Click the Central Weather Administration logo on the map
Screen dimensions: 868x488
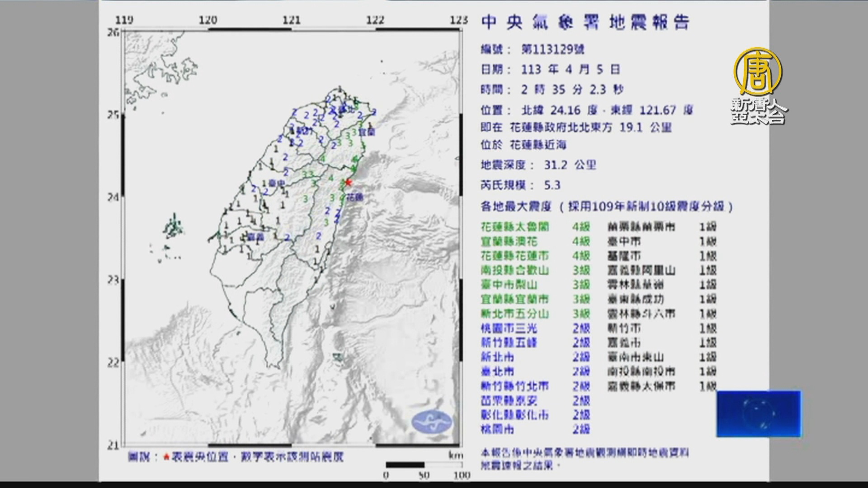pos(432,422)
